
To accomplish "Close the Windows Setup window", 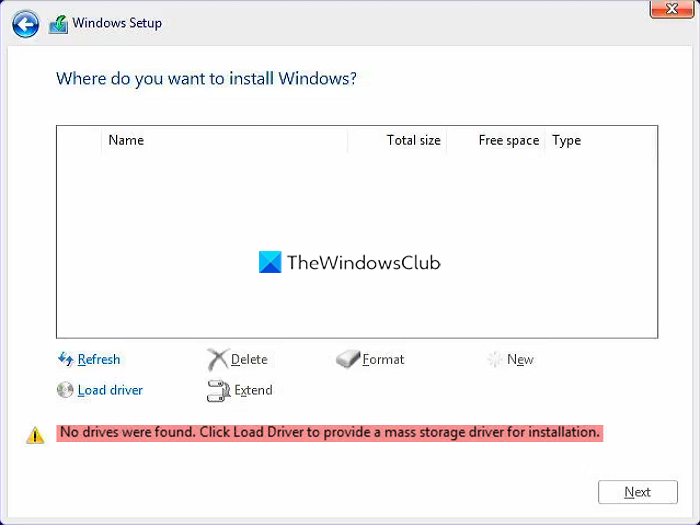I will point(671,9).
